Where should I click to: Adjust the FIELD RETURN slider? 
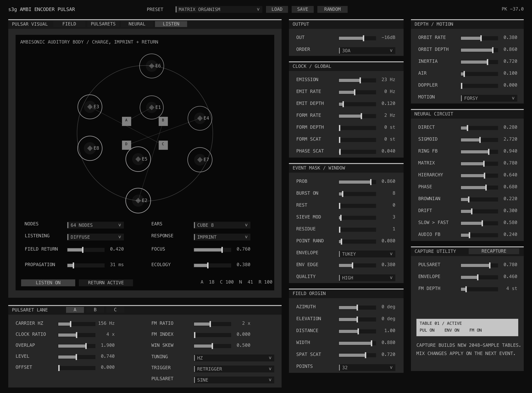click(x=86, y=250)
